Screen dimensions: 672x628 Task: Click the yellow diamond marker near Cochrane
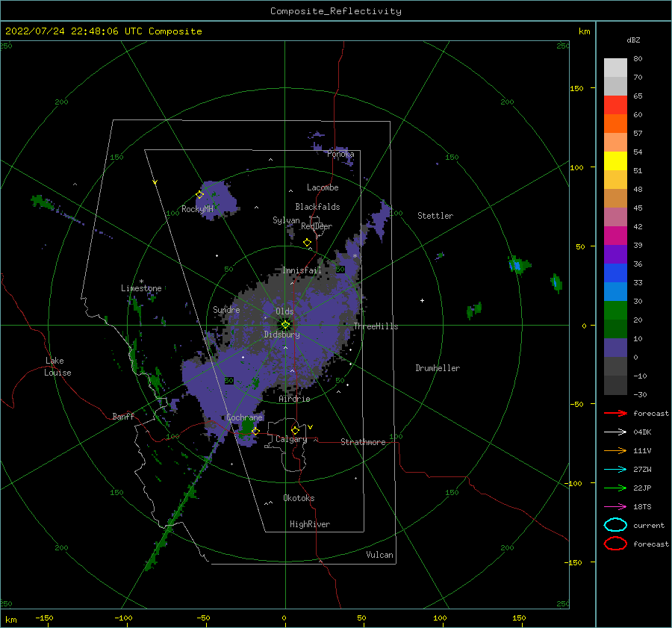coord(255,431)
